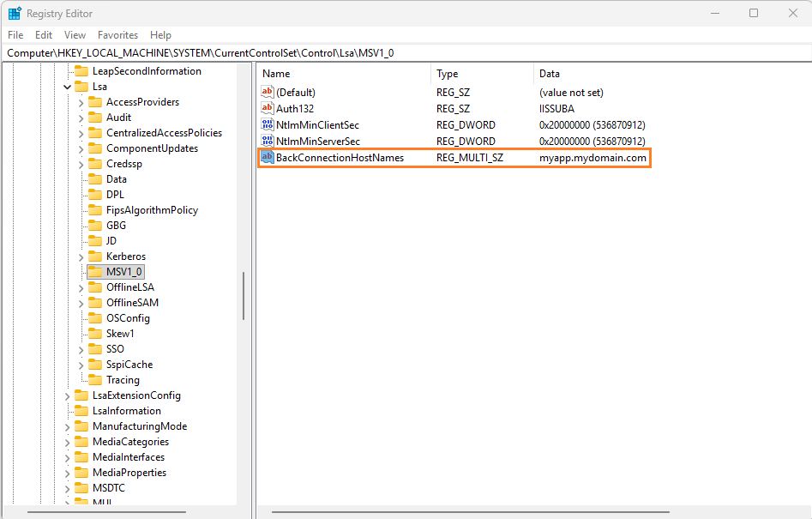The height and width of the screenshot is (519, 812).
Task: Click the myapp.mydomain.com data cell
Action: pyautogui.click(x=593, y=158)
